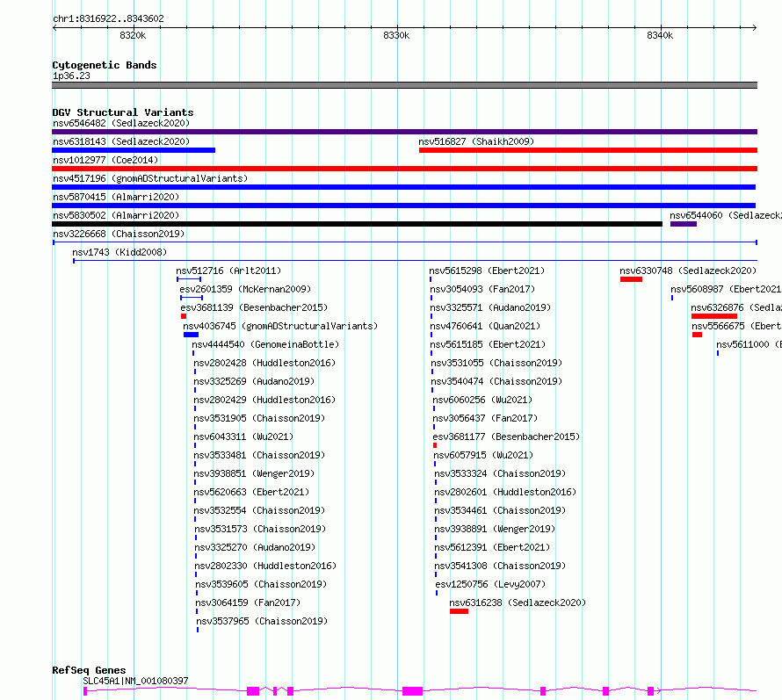Screen dimensions: 782x700
Task: Click the 8330k ruler position label
Action: click(396, 35)
